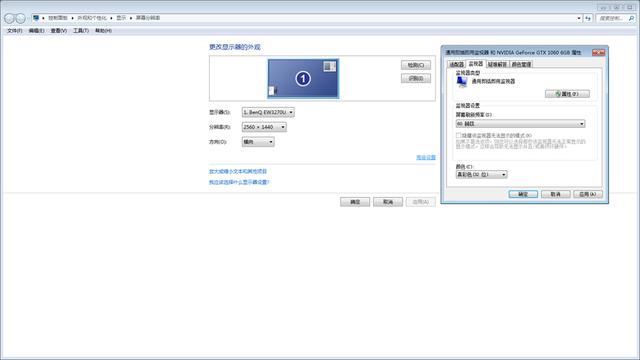Switch to the Adapter tab
Viewport: 640px width, 360px height.
[x=456, y=64]
